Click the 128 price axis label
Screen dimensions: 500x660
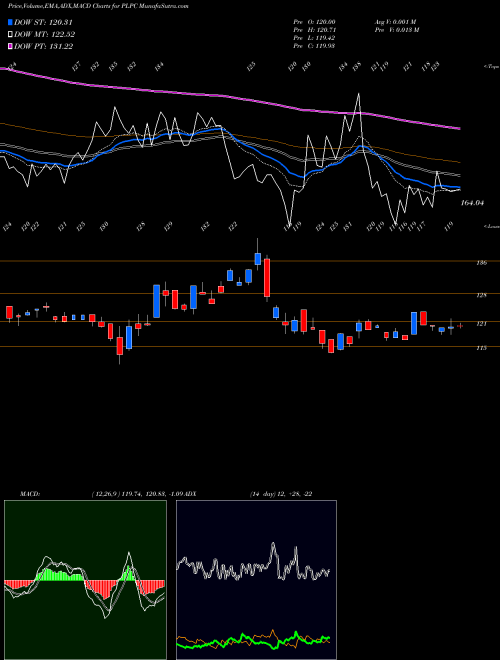pos(481,295)
